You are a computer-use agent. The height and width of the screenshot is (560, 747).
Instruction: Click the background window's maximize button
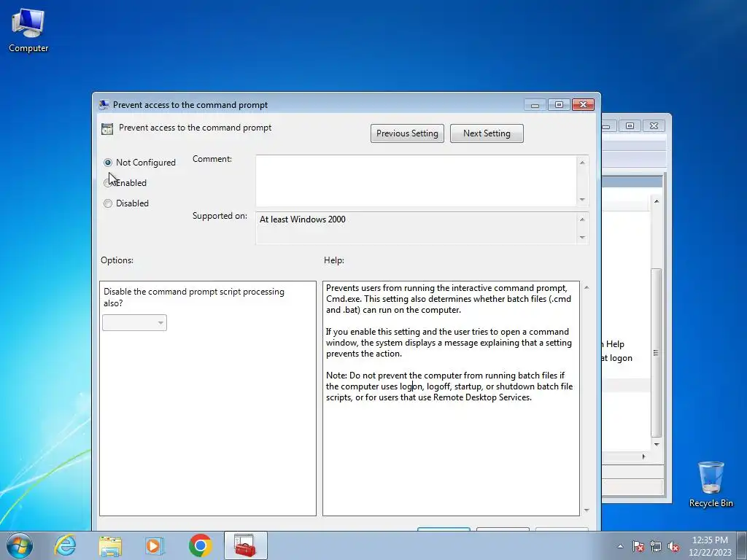[x=630, y=125]
